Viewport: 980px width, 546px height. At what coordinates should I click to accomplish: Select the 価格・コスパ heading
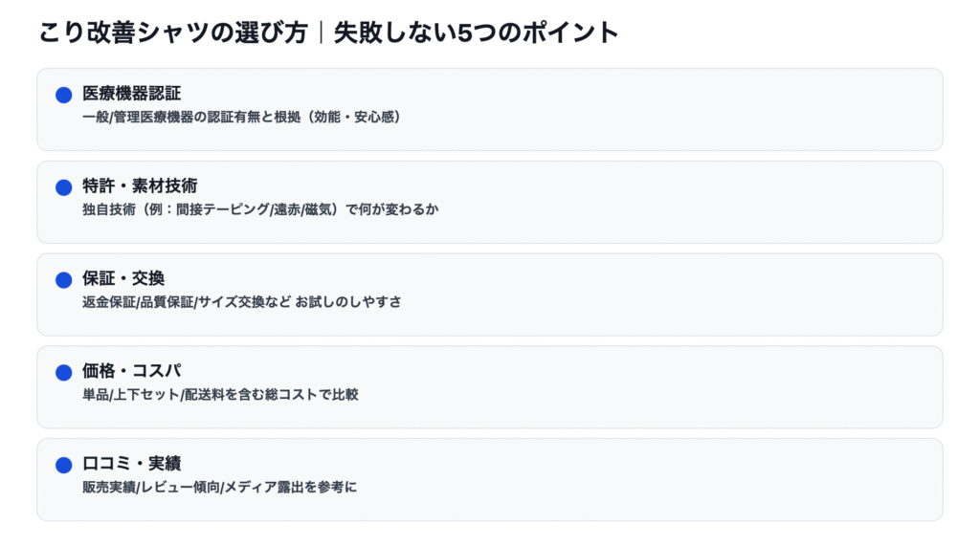131,371
